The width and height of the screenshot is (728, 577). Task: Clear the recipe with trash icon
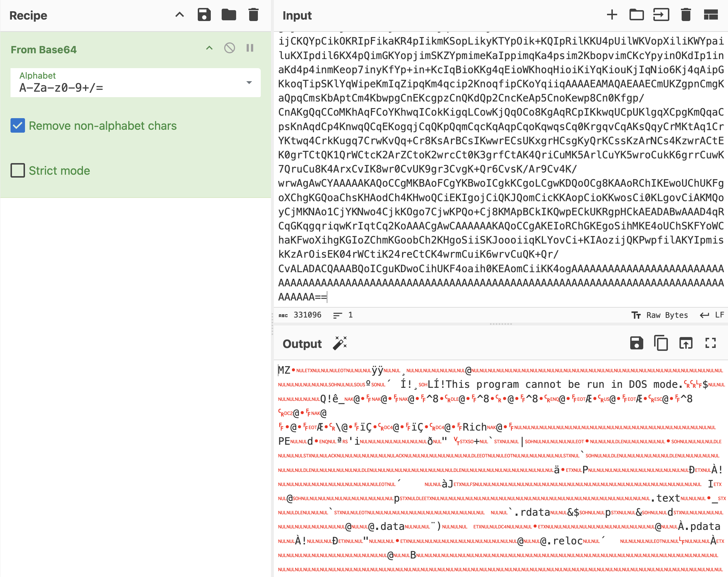tap(254, 15)
